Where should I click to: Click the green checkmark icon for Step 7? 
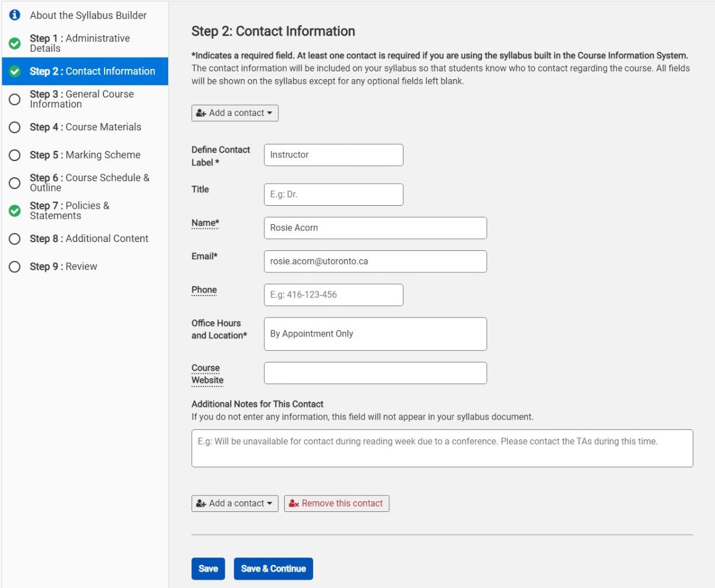pos(15,210)
